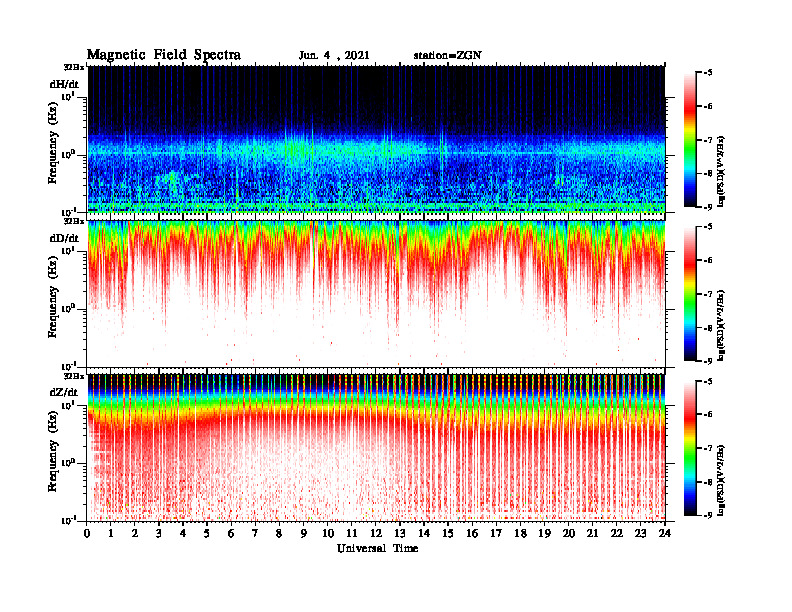The image size is (792, 612).
Task: Click hour tick label 13 on time axis
Action: click(x=400, y=533)
